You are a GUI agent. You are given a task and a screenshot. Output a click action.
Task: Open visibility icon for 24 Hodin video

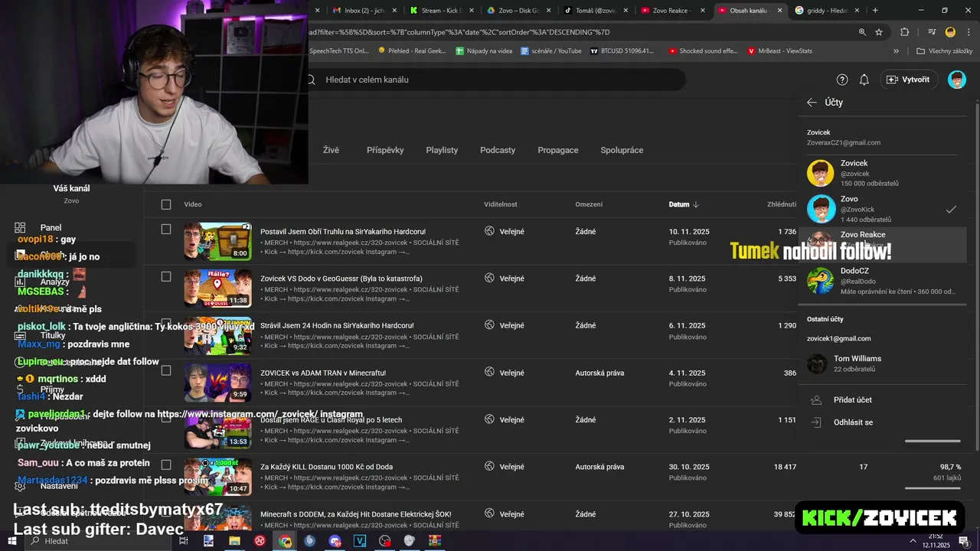pos(490,325)
